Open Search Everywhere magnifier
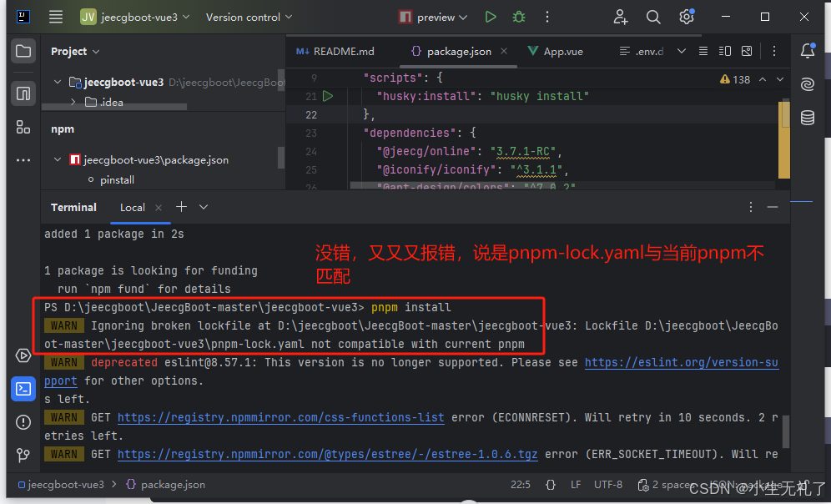This screenshot has height=504, width=831. pos(653,17)
